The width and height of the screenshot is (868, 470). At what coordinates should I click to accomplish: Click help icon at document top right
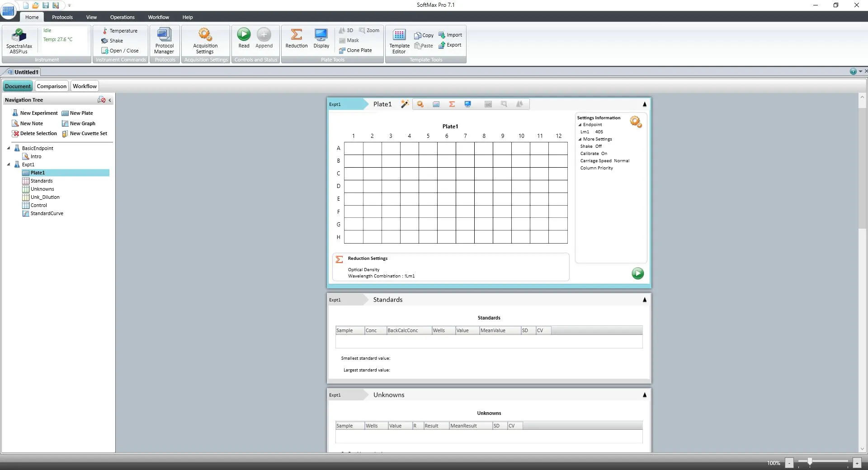coord(853,71)
